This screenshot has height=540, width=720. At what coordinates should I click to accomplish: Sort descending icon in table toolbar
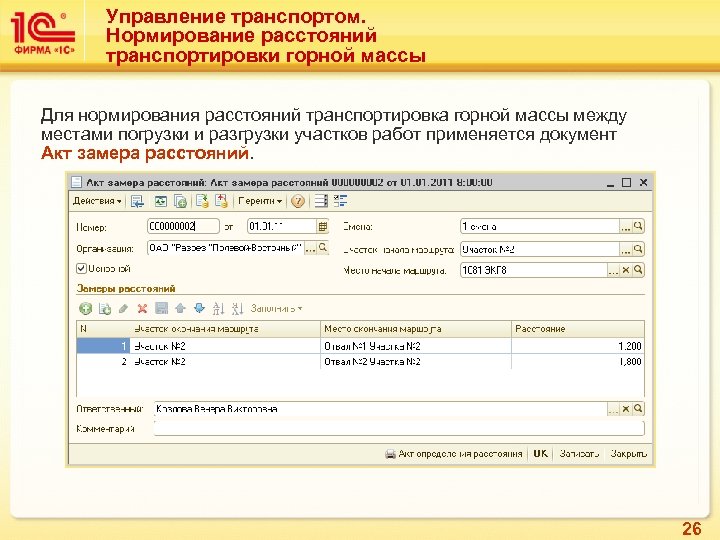pyautogui.click(x=237, y=309)
